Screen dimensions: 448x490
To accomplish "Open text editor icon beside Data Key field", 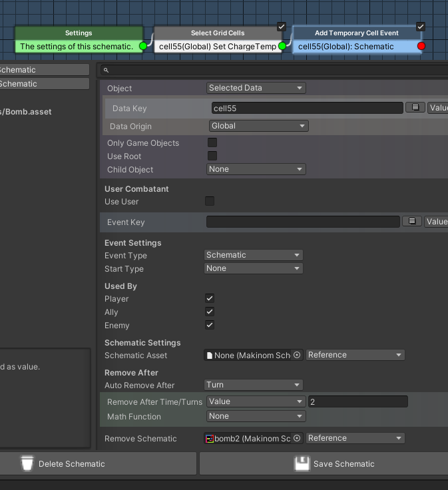I will pos(415,107).
